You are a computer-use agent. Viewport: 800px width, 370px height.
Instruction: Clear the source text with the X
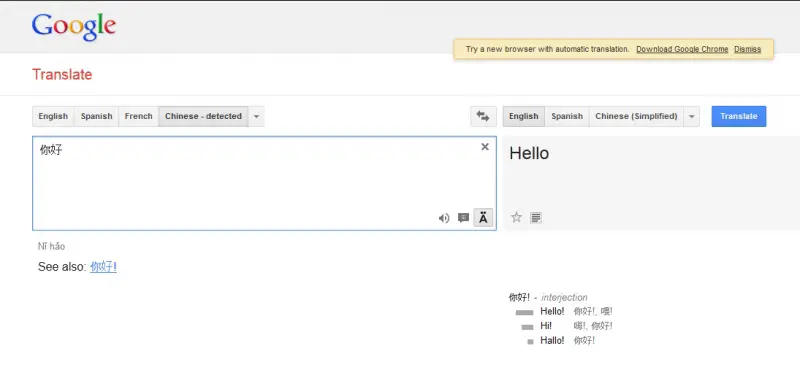point(485,147)
